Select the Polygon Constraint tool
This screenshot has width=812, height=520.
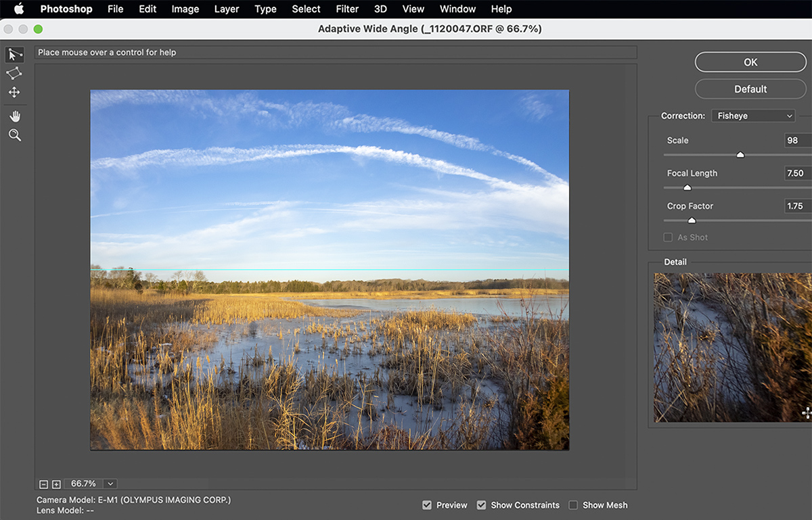tap(14, 73)
